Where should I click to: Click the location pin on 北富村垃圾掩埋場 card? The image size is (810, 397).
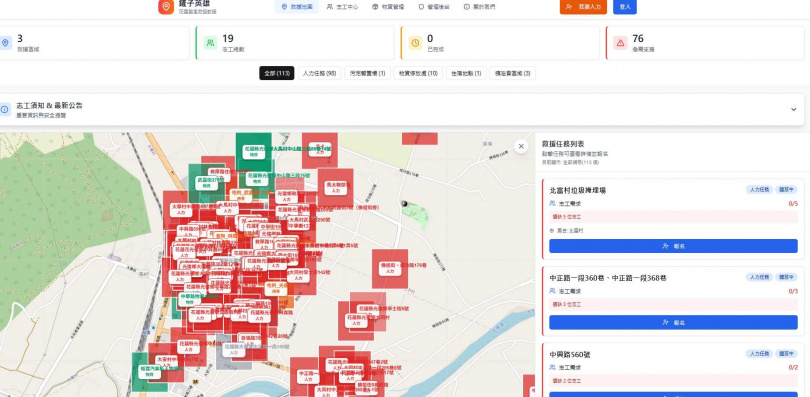click(x=552, y=231)
